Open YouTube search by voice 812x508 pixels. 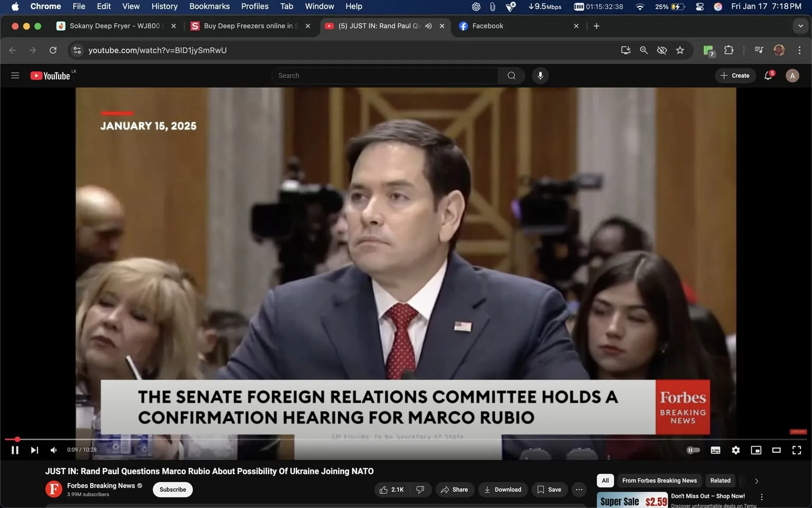click(x=540, y=75)
